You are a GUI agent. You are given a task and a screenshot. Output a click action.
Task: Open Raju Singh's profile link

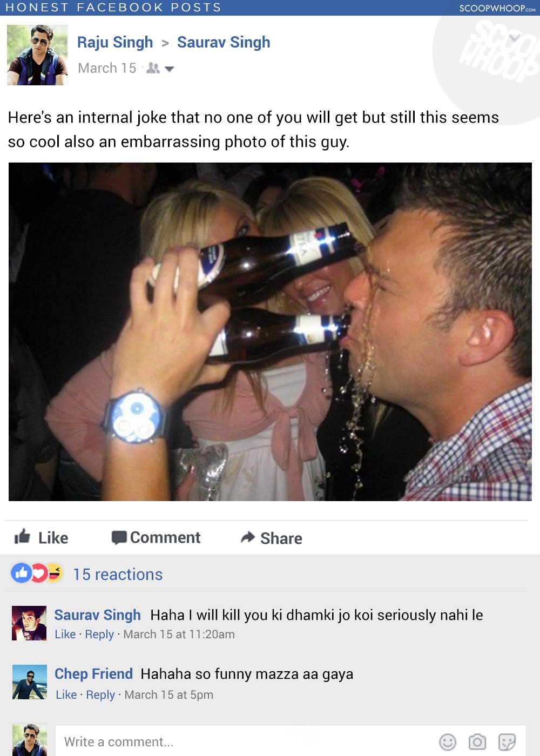[x=115, y=42]
